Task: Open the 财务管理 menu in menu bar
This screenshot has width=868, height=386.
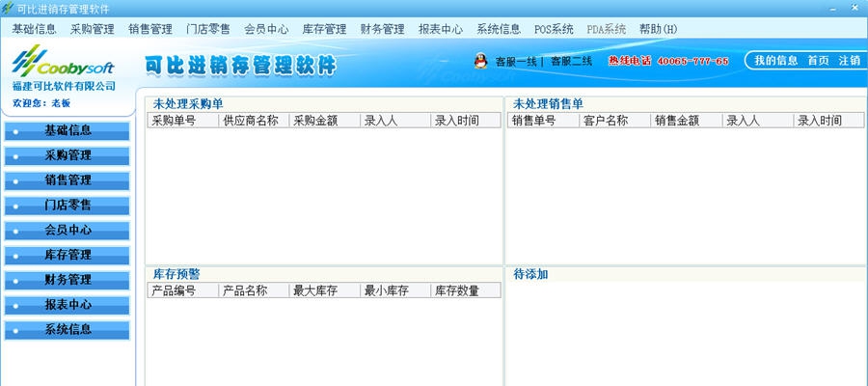Action: point(383,29)
